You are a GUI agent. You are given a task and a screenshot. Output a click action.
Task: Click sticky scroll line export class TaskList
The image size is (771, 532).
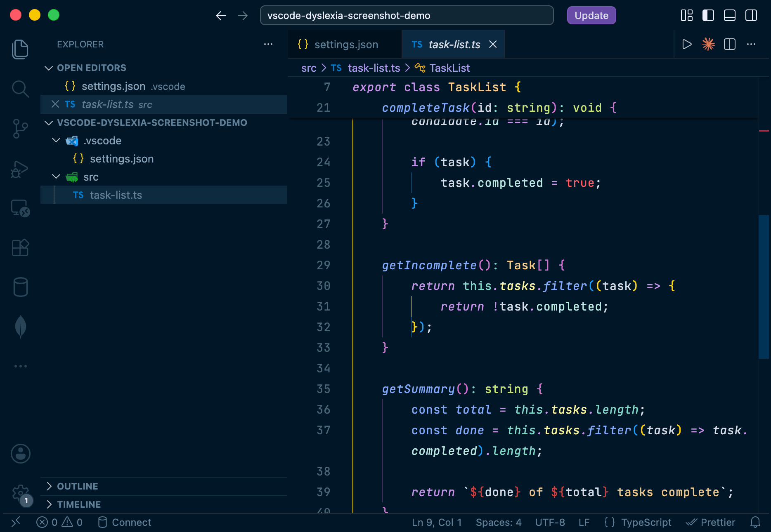[437, 87]
